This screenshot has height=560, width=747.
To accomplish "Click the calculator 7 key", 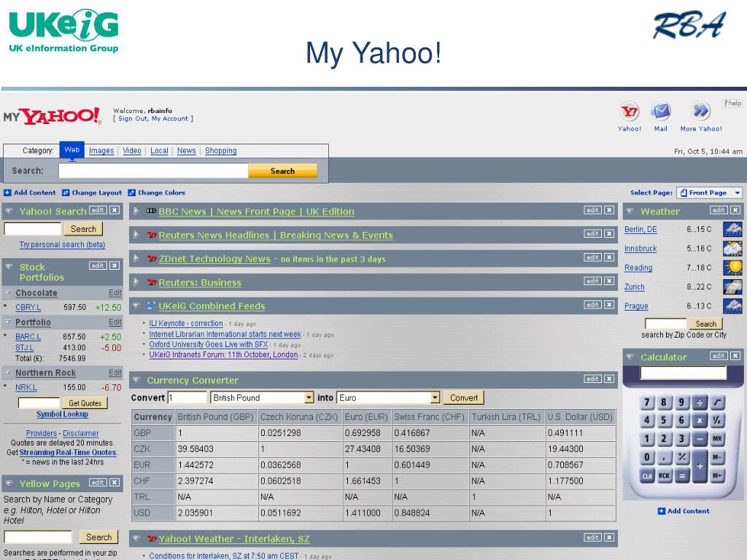I will 647,402.
